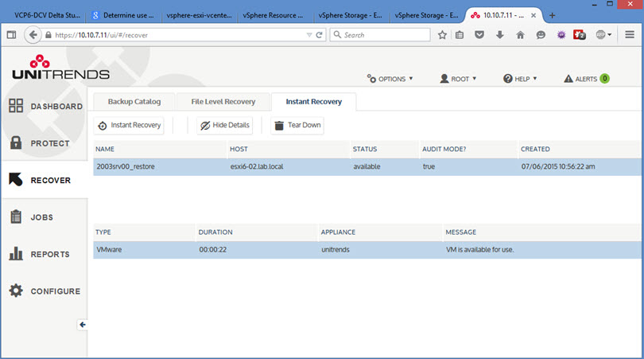Select the Recover section in the sidebar
644x359 pixels.
[x=40, y=180]
